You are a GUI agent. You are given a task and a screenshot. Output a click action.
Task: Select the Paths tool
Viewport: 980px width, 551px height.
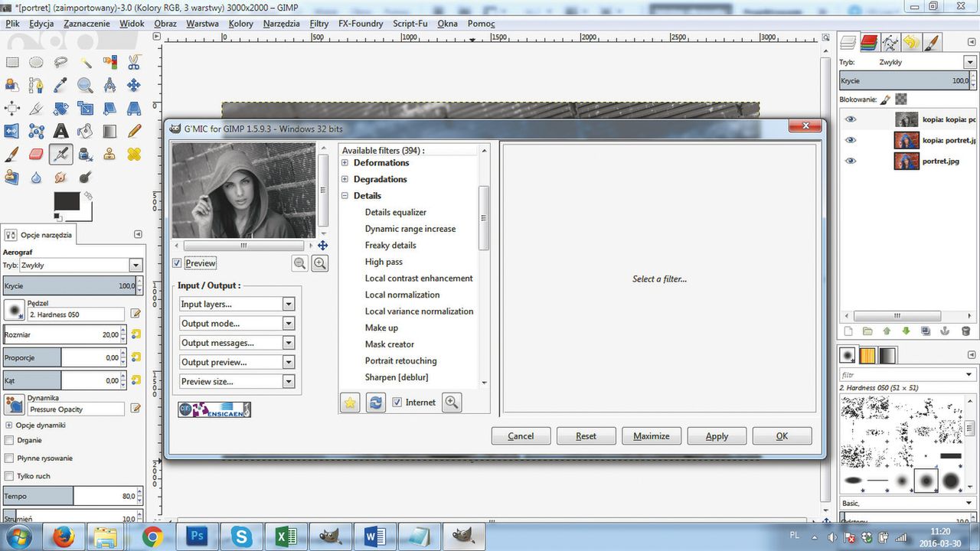tap(36, 86)
